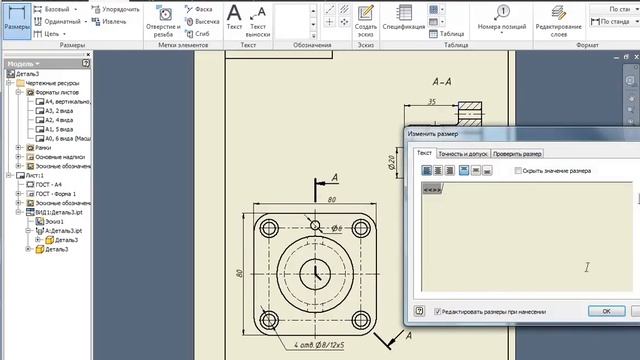The image size is (640, 360).
Task: Click the Ординатный dimension tool
Action: (x=57, y=21)
